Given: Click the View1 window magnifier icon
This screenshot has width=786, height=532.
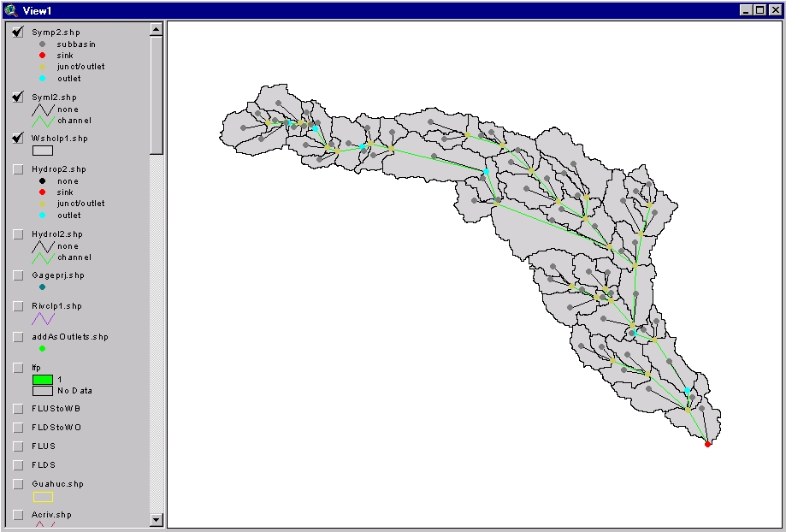Looking at the screenshot, I should (10, 10).
